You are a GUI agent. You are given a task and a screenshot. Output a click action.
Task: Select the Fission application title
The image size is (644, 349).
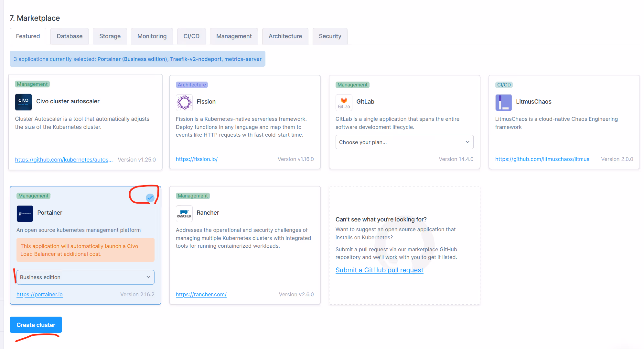point(206,102)
